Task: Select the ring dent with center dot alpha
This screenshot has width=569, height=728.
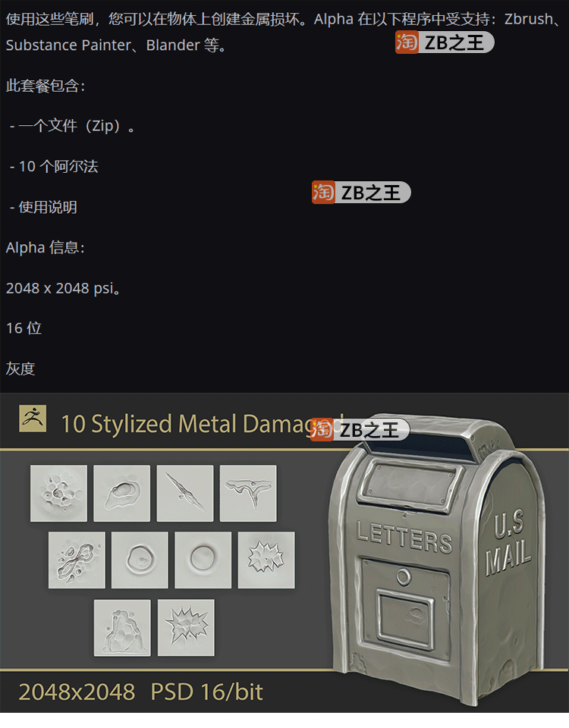Action: click(x=140, y=560)
